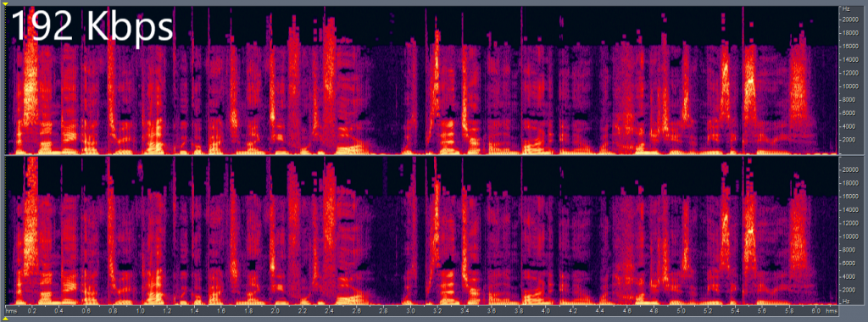Jump to 2.6 on the time ruler

[x=357, y=311]
